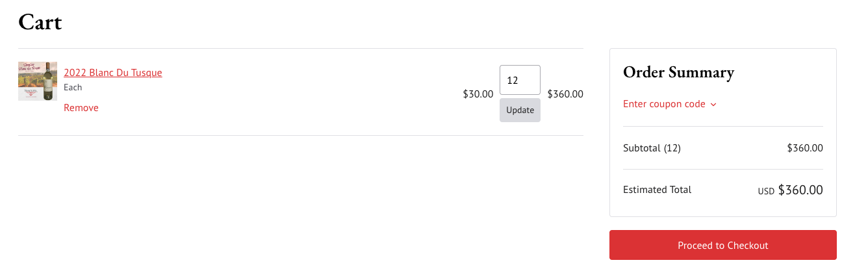The height and width of the screenshot is (269, 868).
Task: Click the estimated total $360.00 amount
Action: click(800, 190)
